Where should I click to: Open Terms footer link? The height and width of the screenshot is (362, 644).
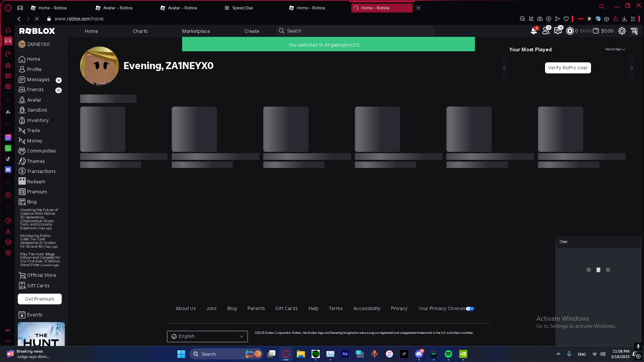coord(336,308)
